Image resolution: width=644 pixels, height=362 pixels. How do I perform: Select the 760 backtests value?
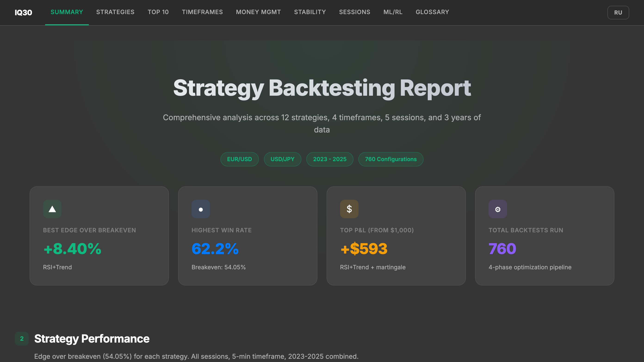tap(502, 248)
